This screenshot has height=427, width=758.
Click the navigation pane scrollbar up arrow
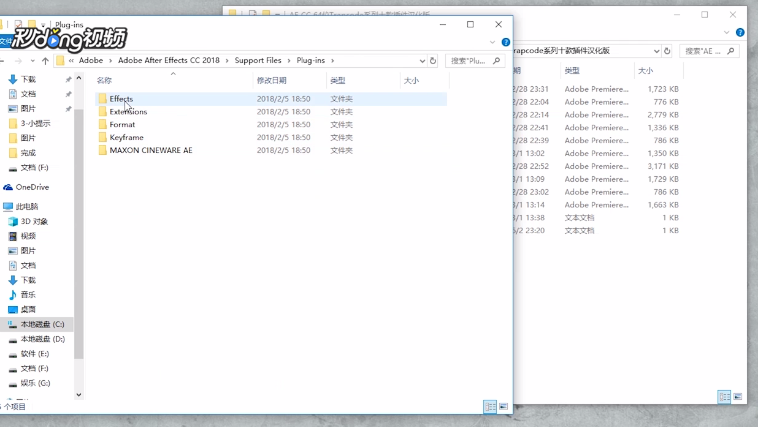coord(79,78)
